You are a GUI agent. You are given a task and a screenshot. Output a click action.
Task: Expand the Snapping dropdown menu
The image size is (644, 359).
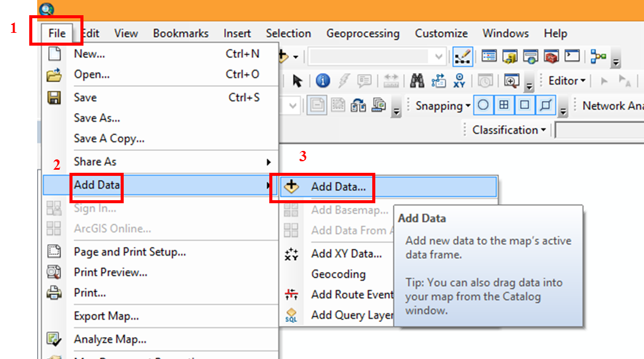click(443, 106)
